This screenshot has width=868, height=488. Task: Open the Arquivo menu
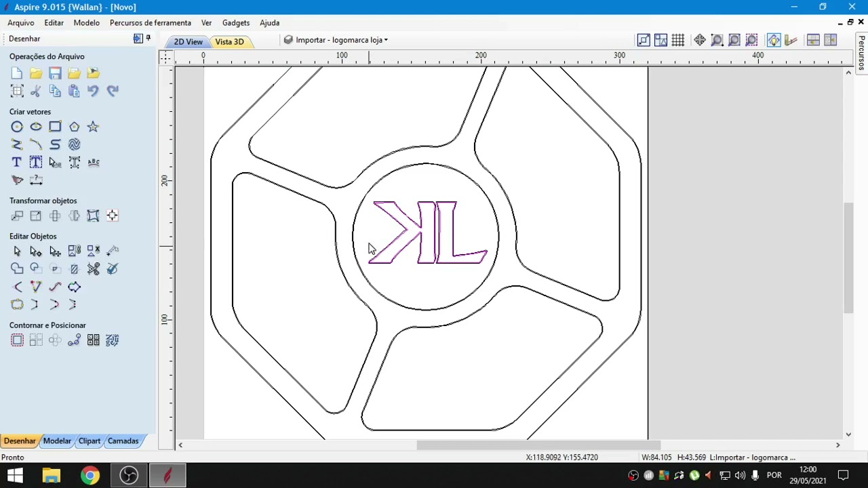pyautogui.click(x=21, y=22)
